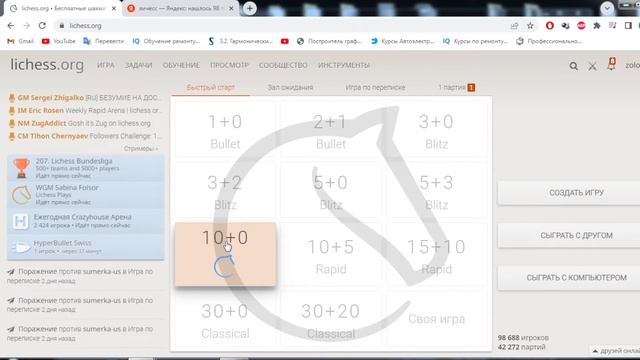
Task: Expand the друзей онлайн friends box
Action: (x=616, y=351)
